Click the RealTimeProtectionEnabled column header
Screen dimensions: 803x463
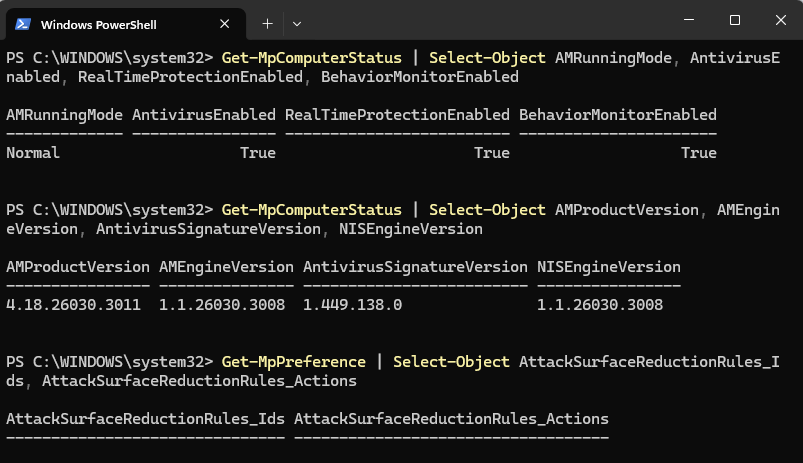click(x=397, y=115)
